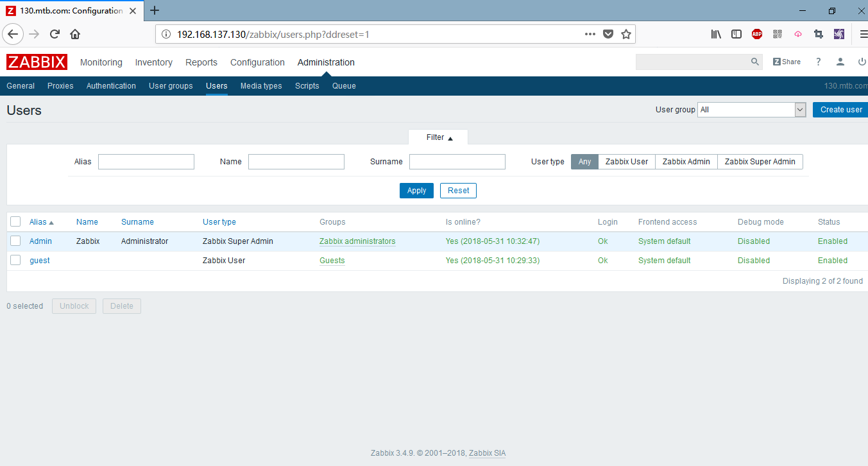Open the Zabbix administrators group link

pyautogui.click(x=357, y=241)
